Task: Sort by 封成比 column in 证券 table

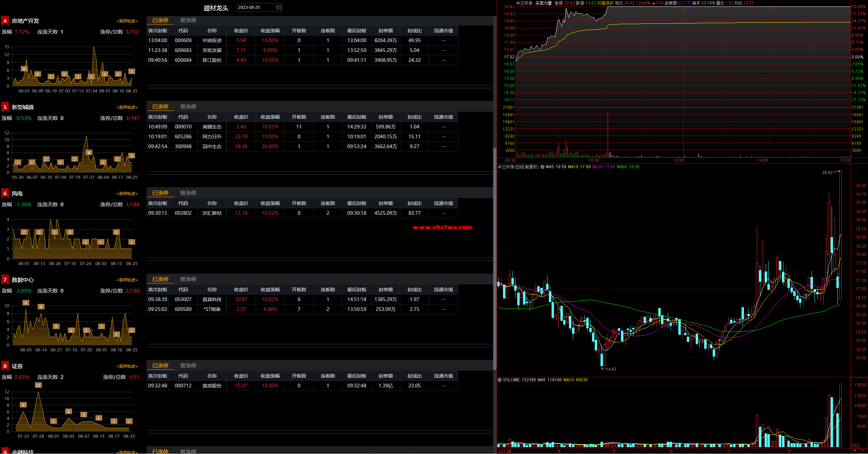Action: 415,376
